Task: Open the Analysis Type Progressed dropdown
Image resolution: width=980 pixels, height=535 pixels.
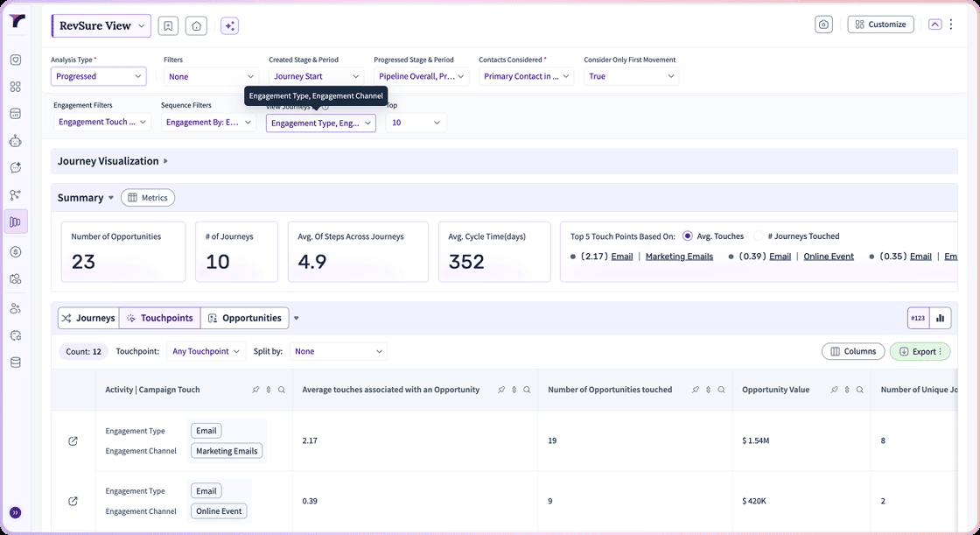Action: (99, 76)
